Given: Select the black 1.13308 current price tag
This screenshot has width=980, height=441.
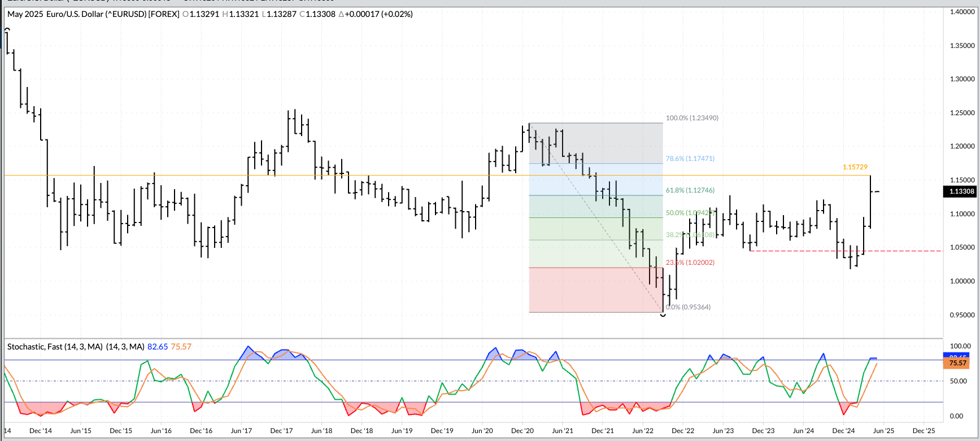Looking at the screenshot, I should pyautogui.click(x=961, y=191).
